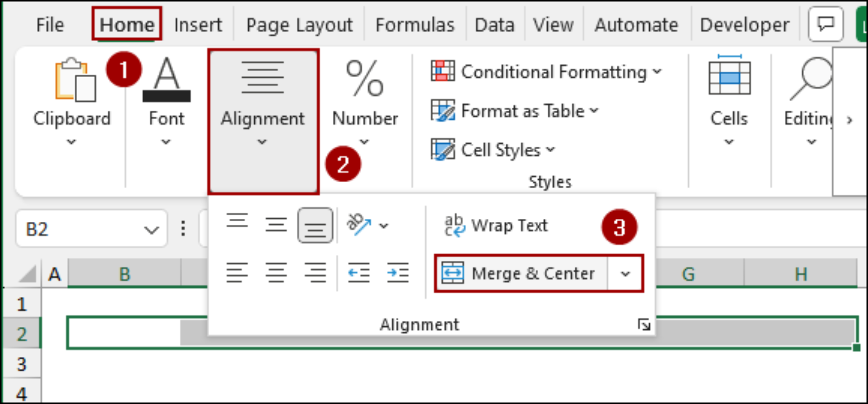Open Cell Styles menu
The height and width of the screenshot is (404, 868).
(x=492, y=150)
